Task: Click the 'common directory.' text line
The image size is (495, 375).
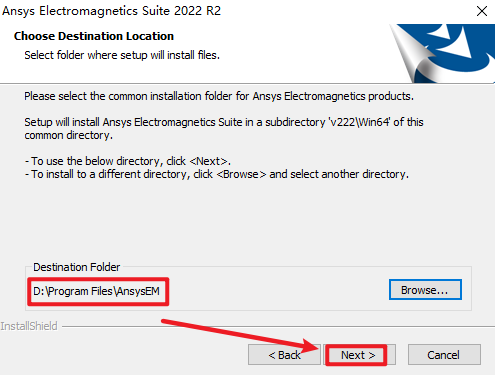Action: pyautogui.click(x=69, y=135)
